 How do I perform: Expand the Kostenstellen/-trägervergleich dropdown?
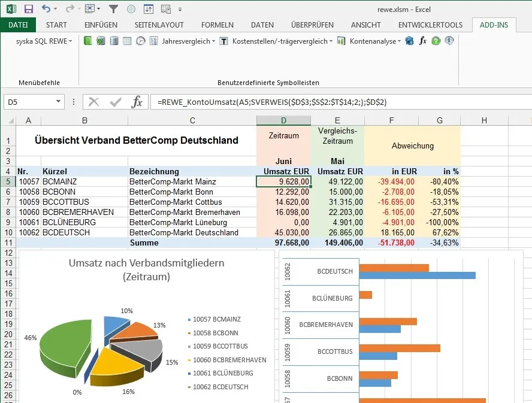[x=331, y=41]
